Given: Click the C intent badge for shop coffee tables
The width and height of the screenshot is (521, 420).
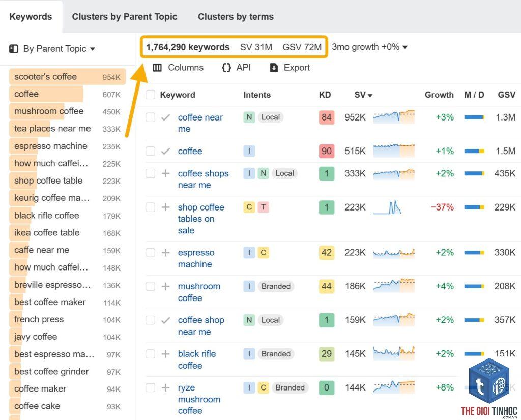Looking at the screenshot, I should 249,207.
